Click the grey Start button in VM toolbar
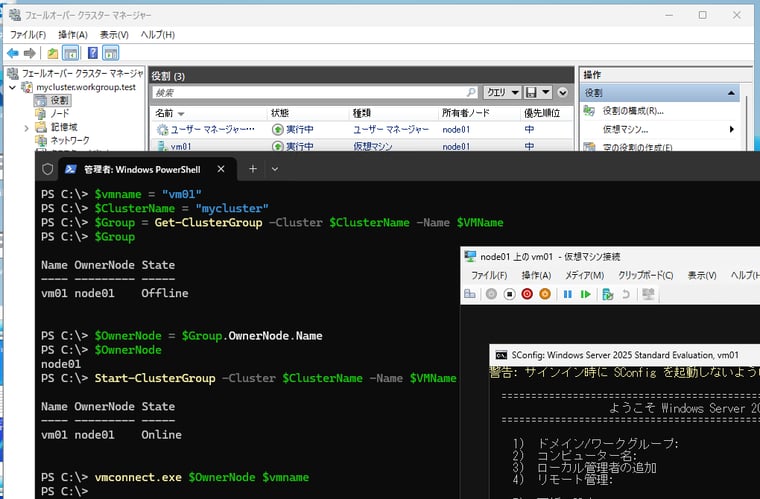760x499 pixels. 491,294
